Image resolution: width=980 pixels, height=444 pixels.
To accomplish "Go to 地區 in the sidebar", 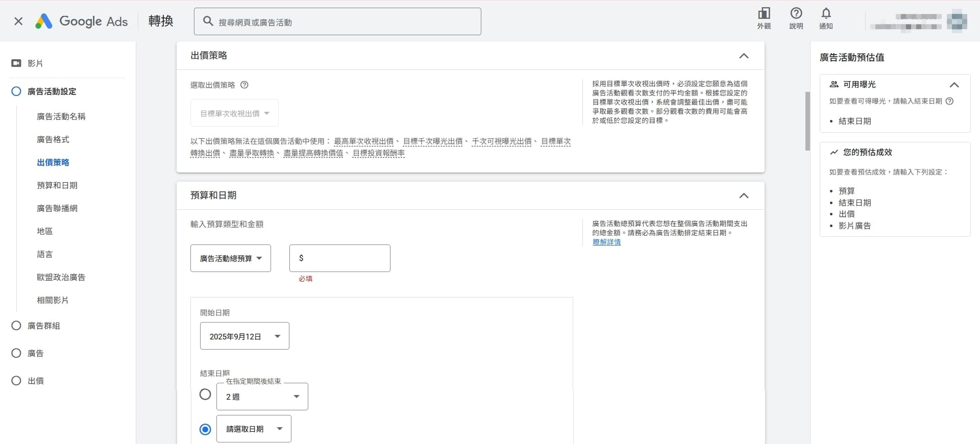I will (x=45, y=231).
